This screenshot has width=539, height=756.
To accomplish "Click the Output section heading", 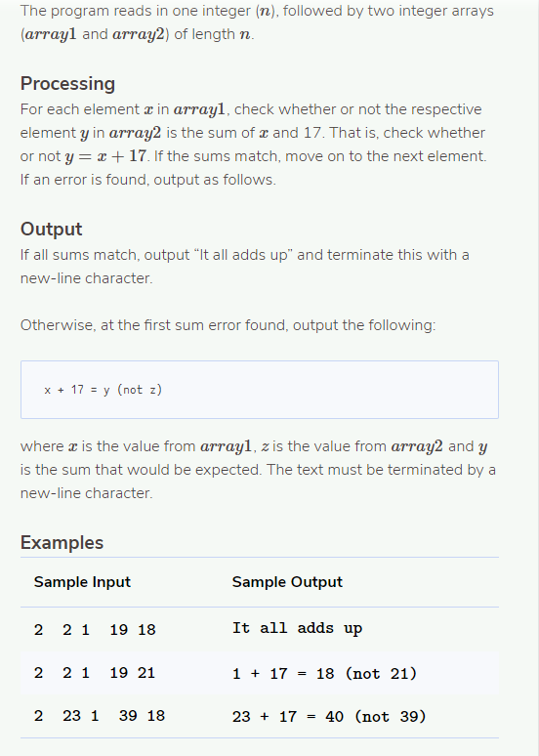I will coord(51,229).
